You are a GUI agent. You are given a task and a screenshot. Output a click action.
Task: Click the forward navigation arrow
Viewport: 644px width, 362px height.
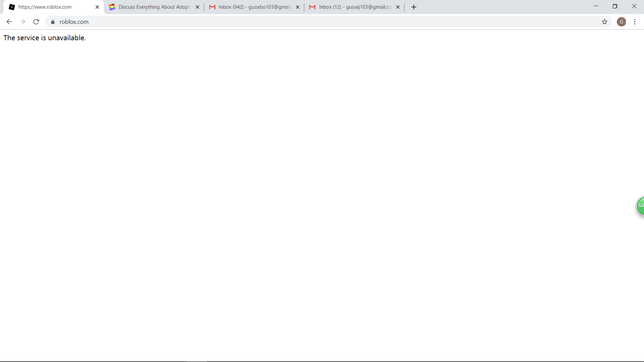click(x=22, y=22)
